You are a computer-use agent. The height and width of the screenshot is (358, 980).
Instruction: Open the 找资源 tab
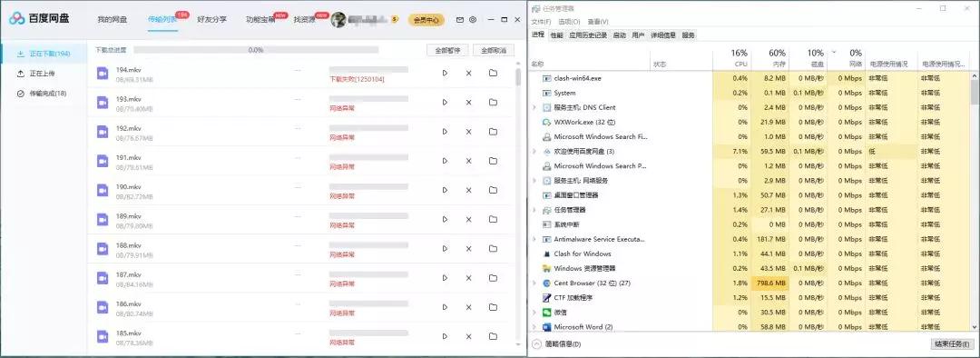(x=304, y=20)
